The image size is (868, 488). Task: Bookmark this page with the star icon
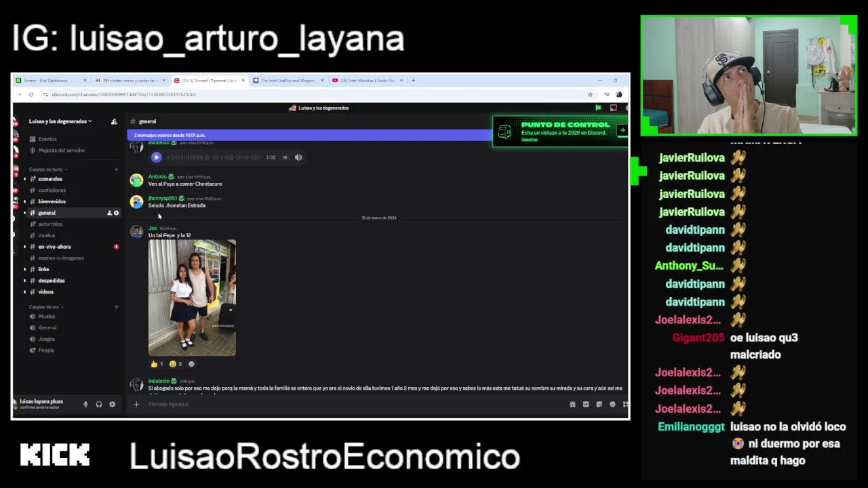(590, 95)
